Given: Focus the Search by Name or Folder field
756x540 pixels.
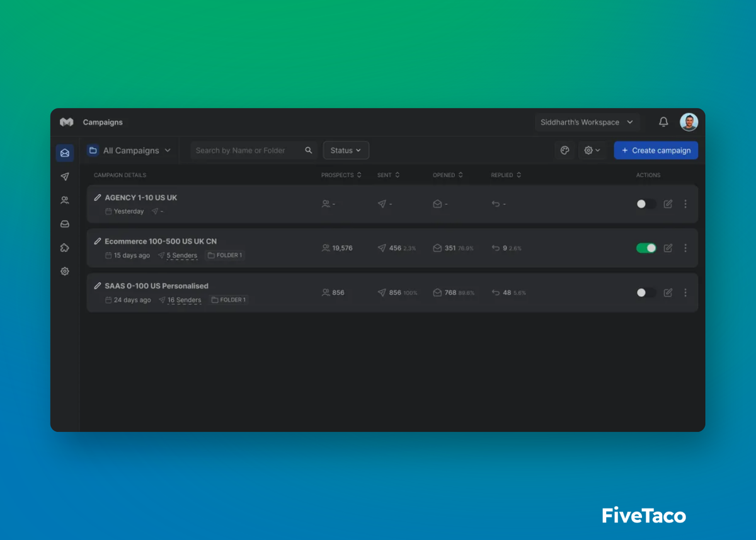Looking at the screenshot, I should pos(246,151).
